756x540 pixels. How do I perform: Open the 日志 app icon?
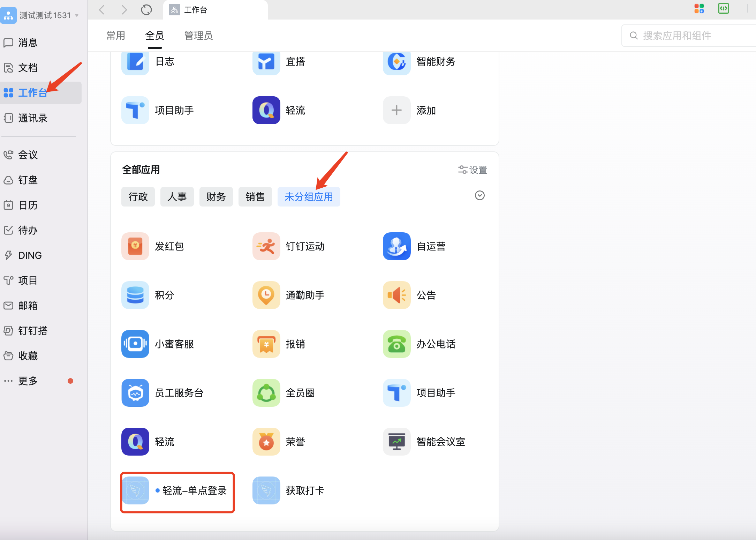click(135, 63)
